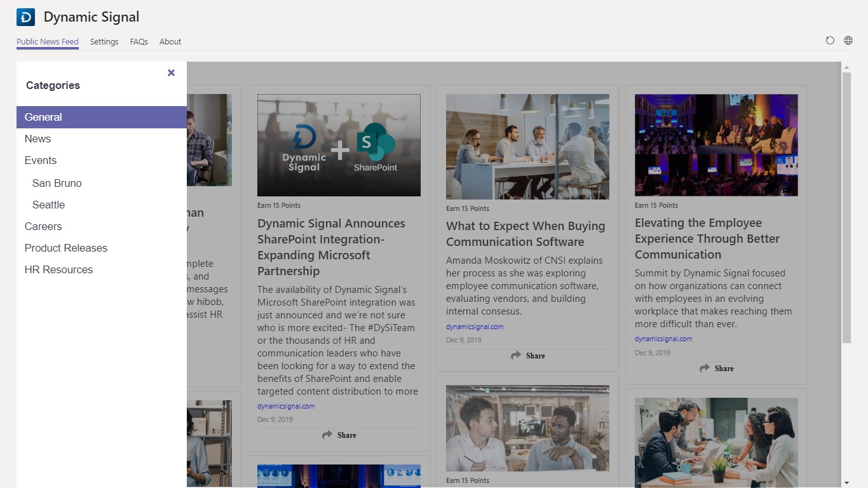Select the General category
The width and height of the screenshot is (868, 488).
[x=102, y=117]
